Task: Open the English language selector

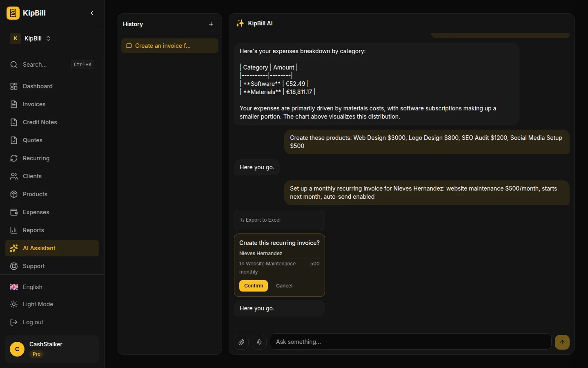Action: pyautogui.click(x=32, y=287)
